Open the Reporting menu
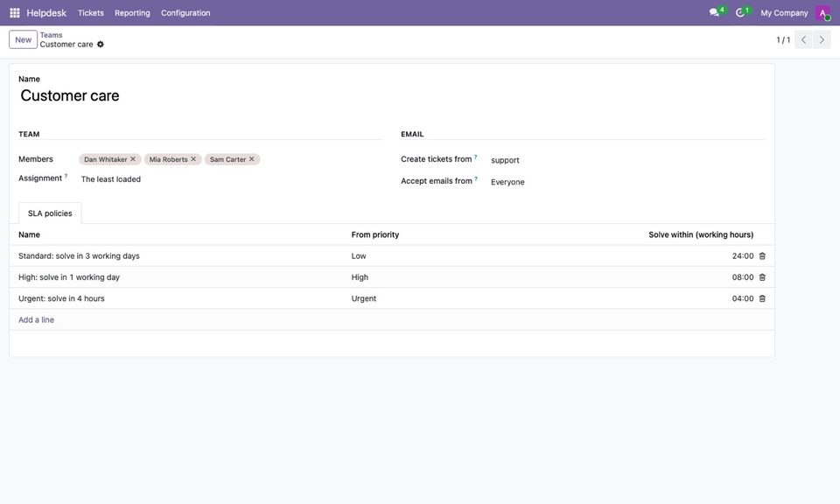 [x=132, y=13]
